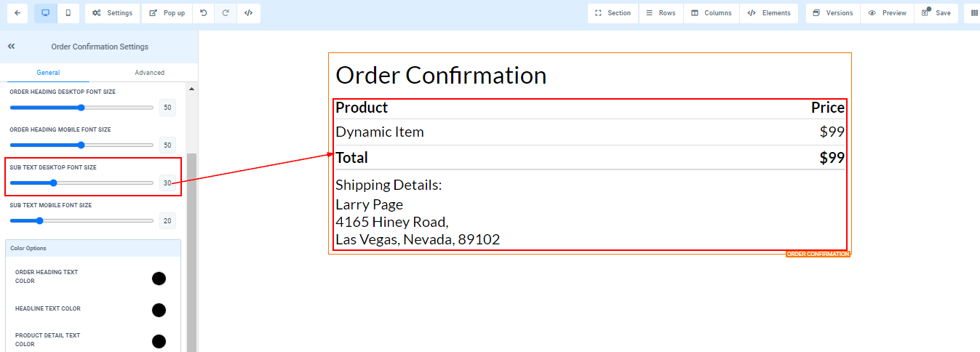Click the back arrow button

(x=17, y=13)
